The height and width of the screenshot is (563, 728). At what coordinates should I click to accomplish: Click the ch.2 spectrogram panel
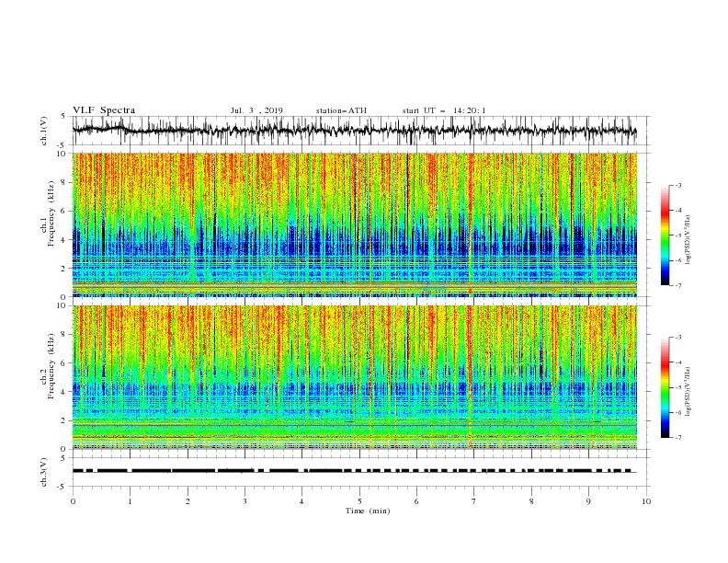355,377
